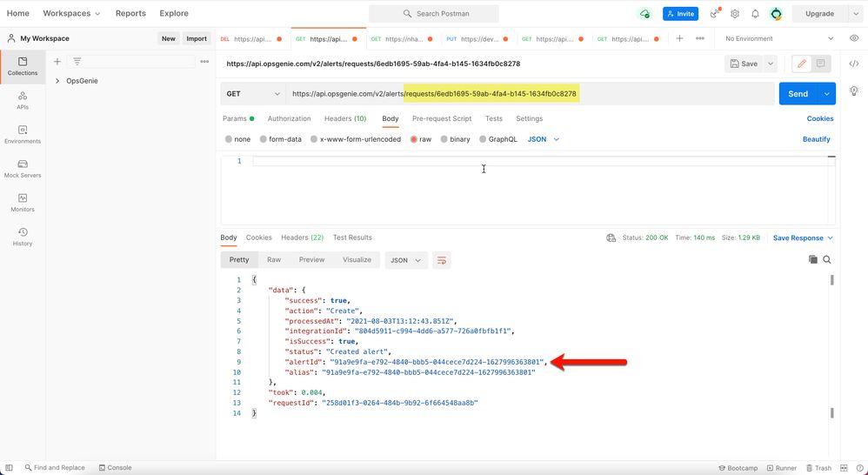
Task: Switch to the Pre-request Script tab
Action: point(442,118)
